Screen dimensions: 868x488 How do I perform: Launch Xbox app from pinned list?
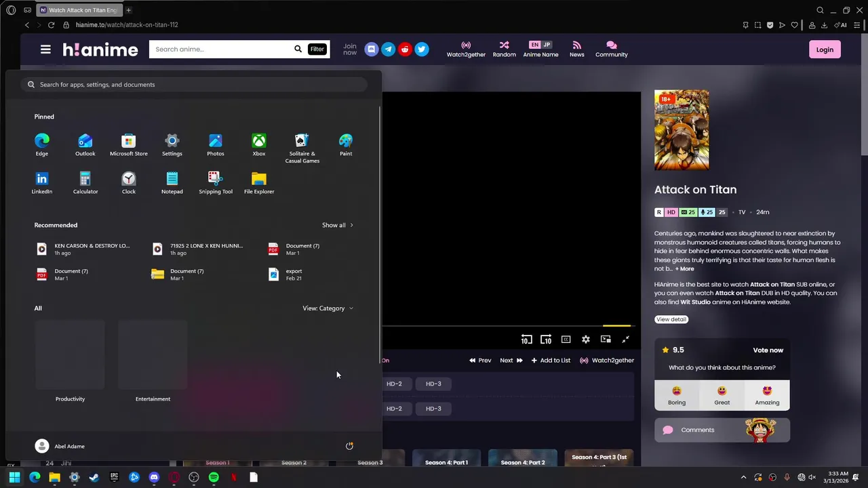coord(259,144)
